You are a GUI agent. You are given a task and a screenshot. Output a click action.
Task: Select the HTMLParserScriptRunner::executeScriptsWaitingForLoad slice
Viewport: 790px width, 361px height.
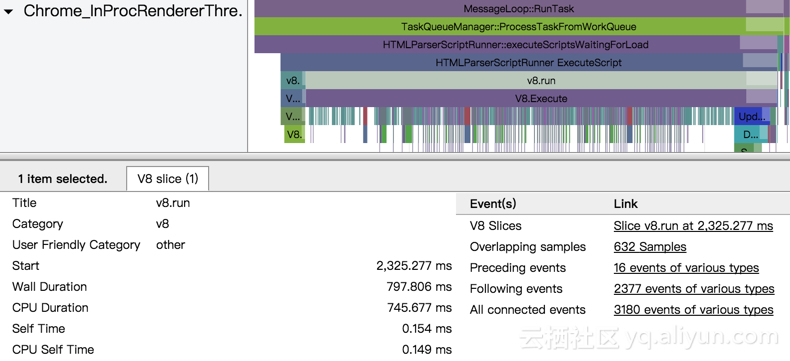(x=515, y=45)
